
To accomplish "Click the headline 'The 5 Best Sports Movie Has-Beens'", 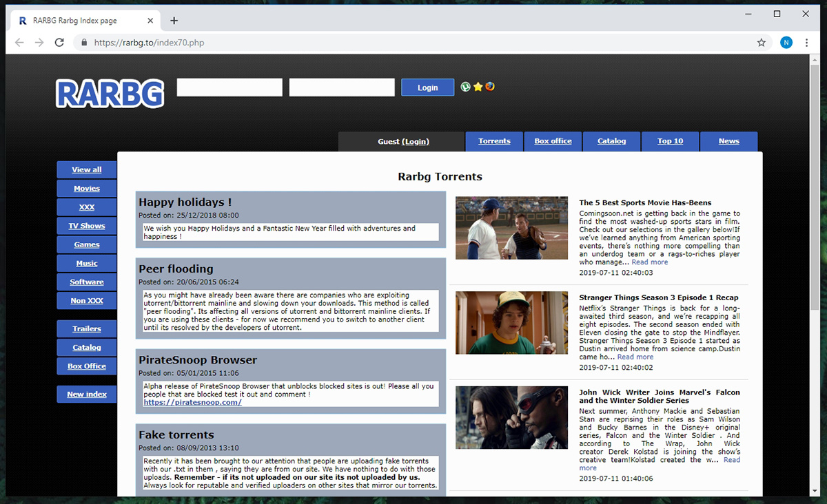I will click(x=645, y=202).
